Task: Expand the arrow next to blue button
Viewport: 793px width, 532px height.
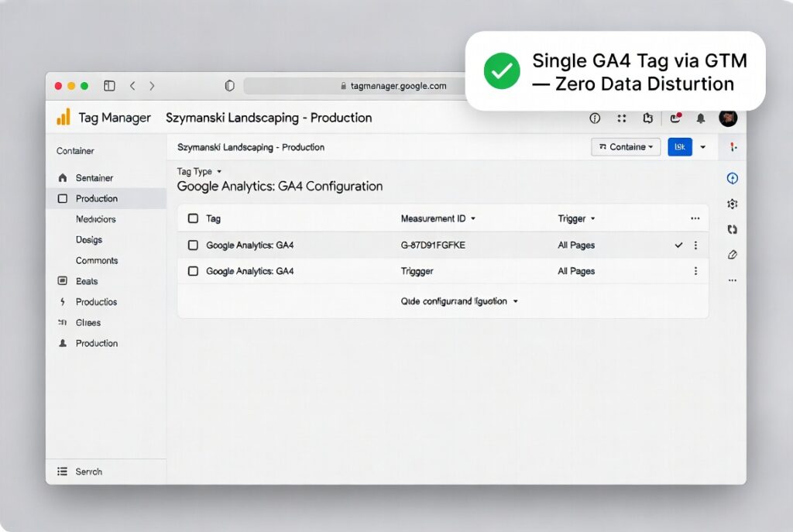Action: 702,147
